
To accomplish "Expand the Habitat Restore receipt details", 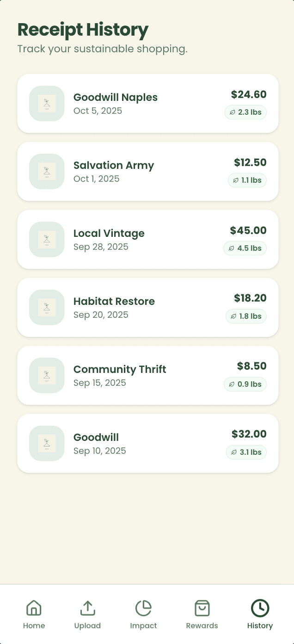I will 148,307.
